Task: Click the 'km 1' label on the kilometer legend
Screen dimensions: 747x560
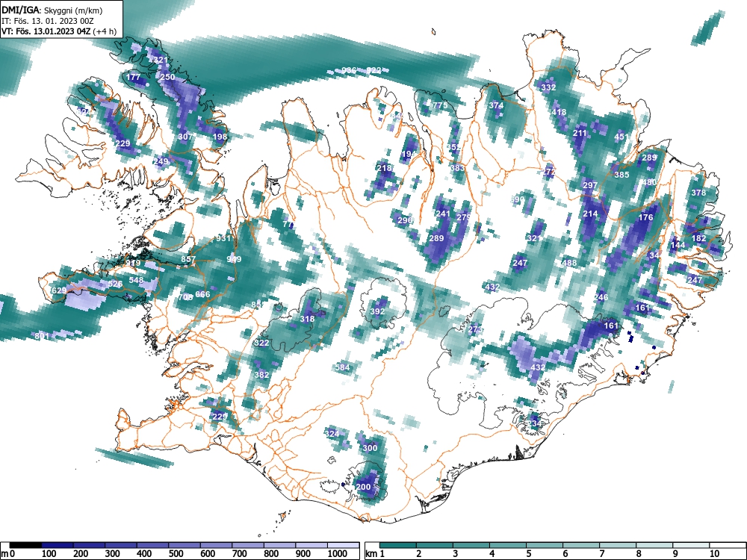Action: point(376,554)
